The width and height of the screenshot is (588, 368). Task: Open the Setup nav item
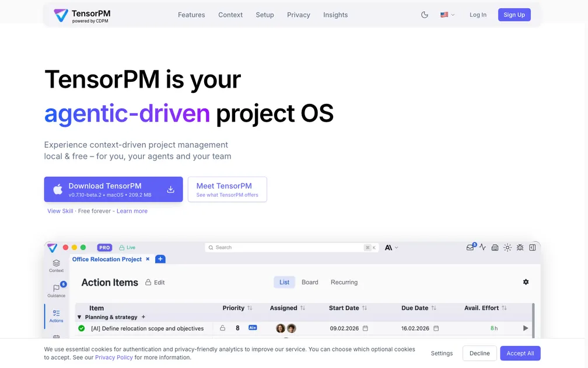(x=265, y=15)
